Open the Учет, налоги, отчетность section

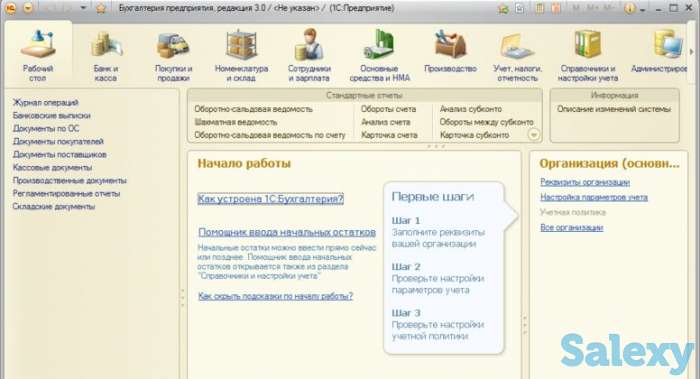tap(517, 54)
